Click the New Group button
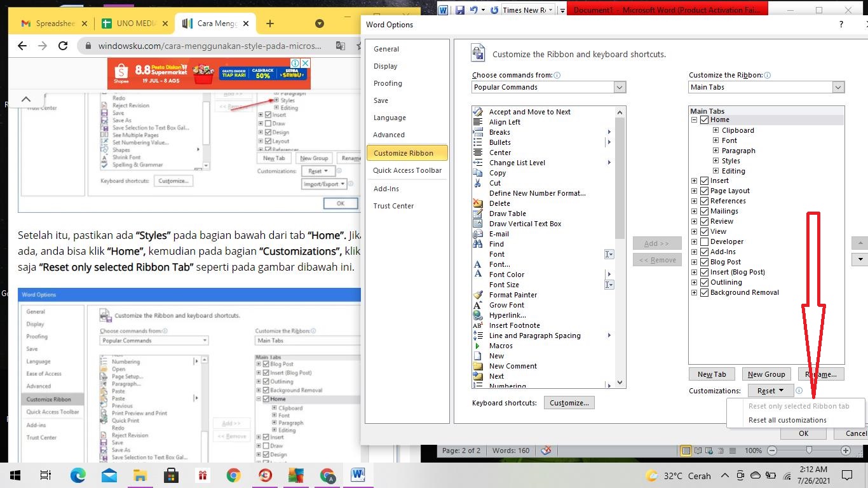This screenshot has height=488, width=868. [x=766, y=374]
